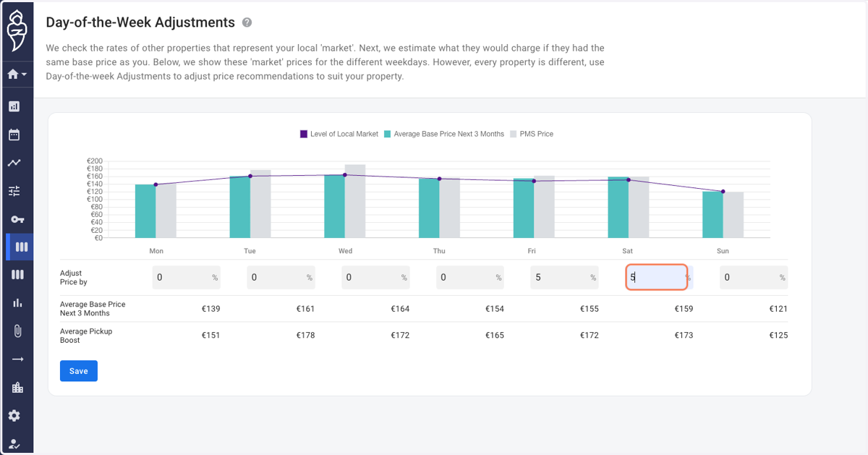The height and width of the screenshot is (455, 868).
Task: Open the calendar icon in sidebar
Action: (x=14, y=135)
